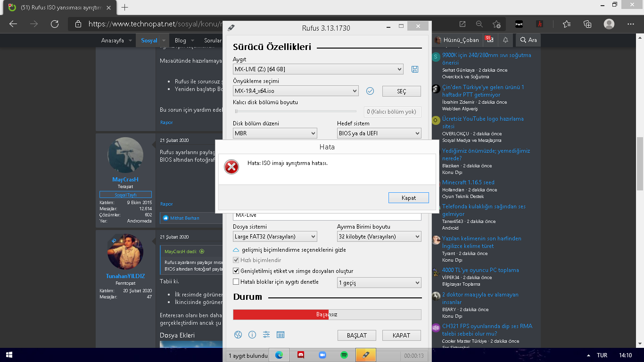Open the Anasayfa nav item
644x362 pixels.
(112, 41)
